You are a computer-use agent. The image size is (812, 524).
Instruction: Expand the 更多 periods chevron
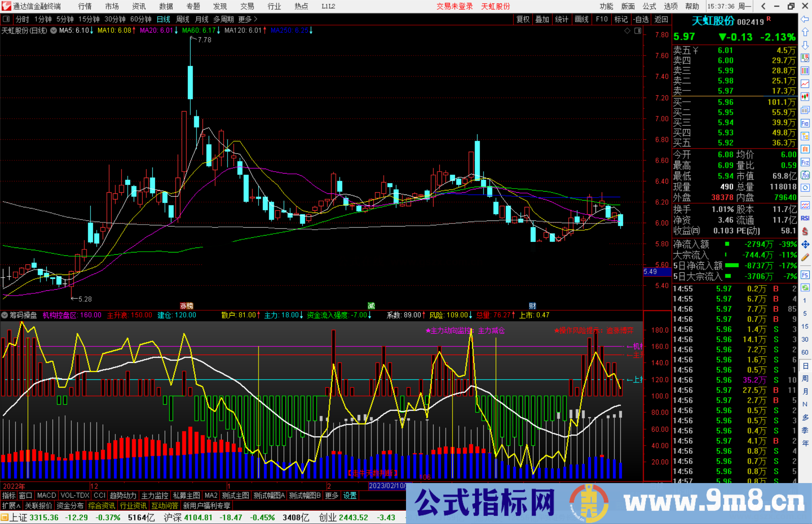point(256,19)
